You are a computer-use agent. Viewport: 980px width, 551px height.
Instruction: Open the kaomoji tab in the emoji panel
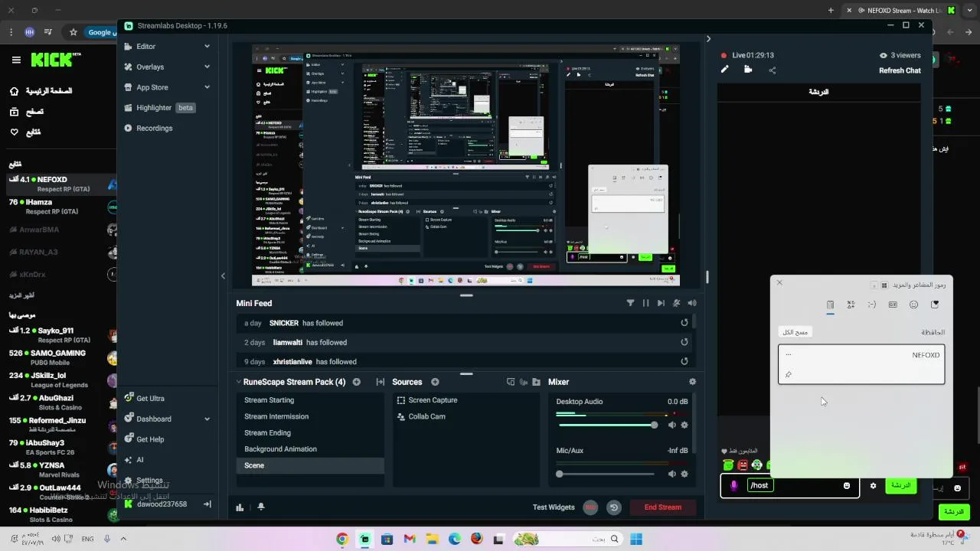871,305
